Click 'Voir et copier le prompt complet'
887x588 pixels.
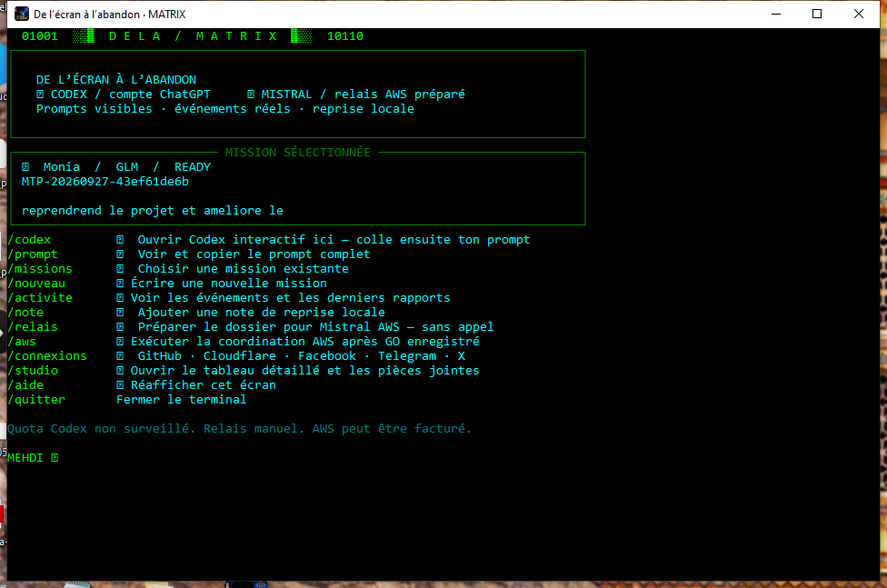point(254,254)
